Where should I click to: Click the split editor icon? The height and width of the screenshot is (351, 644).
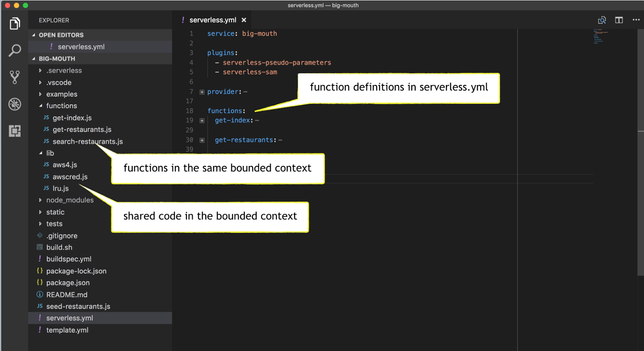pyautogui.click(x=619, y=20)
